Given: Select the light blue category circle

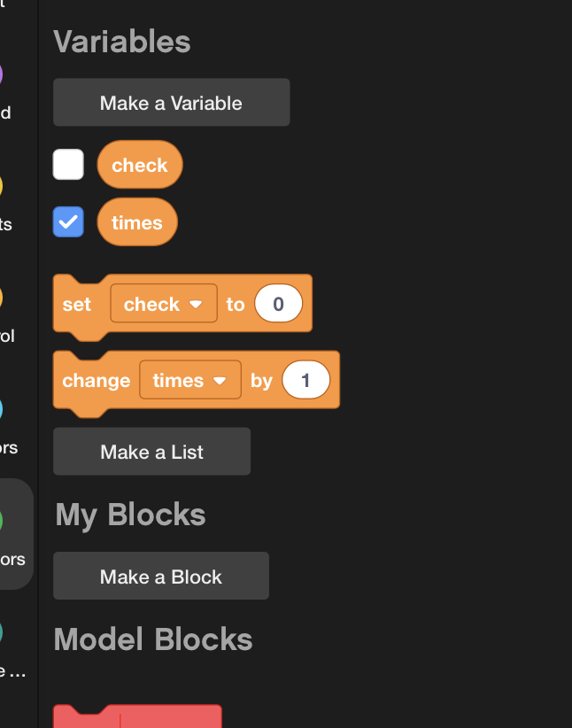Looking at the screenshot, I should pyautogui.click(x=2, y=409).
